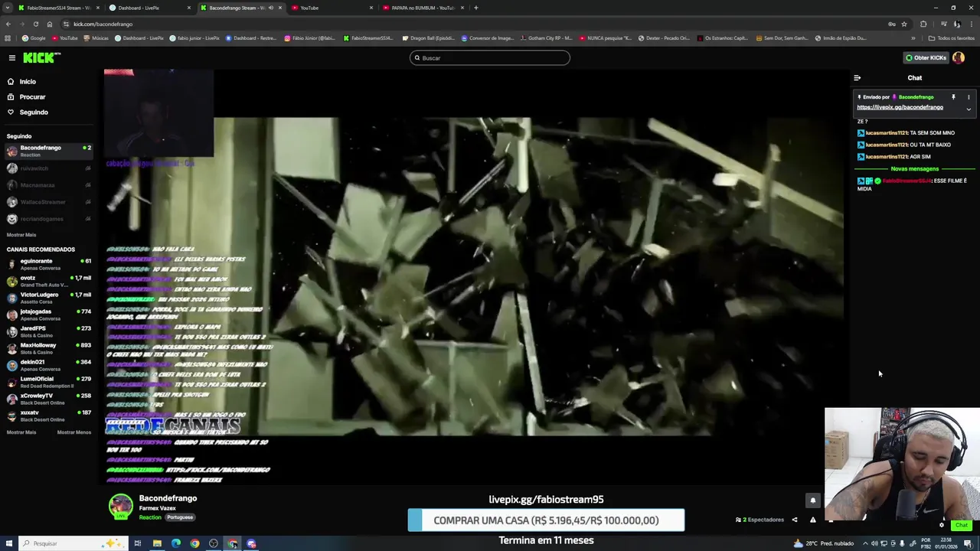Image resolution: width=980 pixels, height=551 pixels.
Task: Open livepix.gg/bacondefrango link in chat
Action: tap(900, 107)
